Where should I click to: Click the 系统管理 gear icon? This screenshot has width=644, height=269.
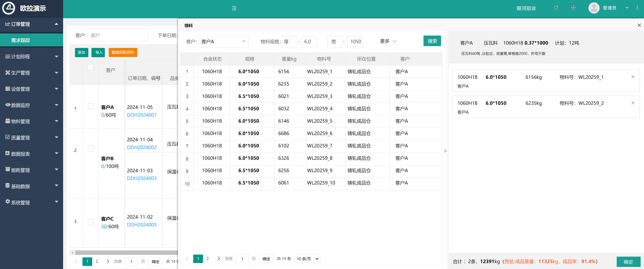coord(8,201)
